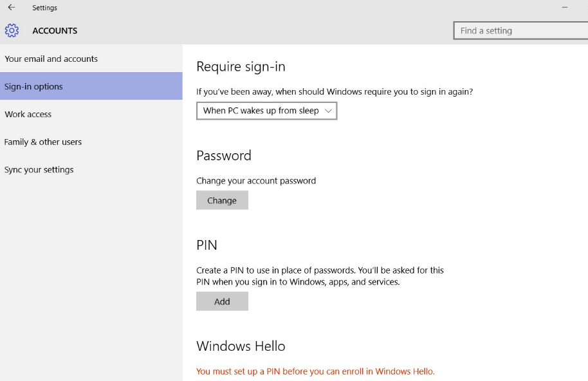Go to Work access section

28,114
